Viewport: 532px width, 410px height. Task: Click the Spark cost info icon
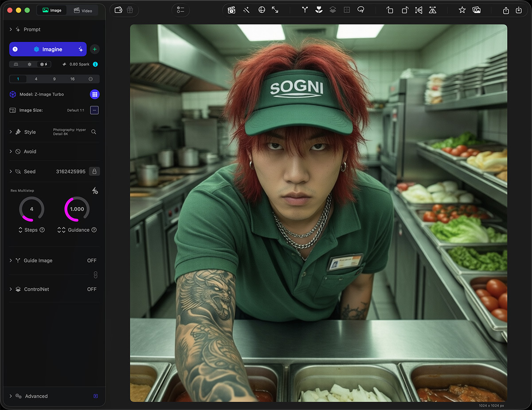(95, 64)
